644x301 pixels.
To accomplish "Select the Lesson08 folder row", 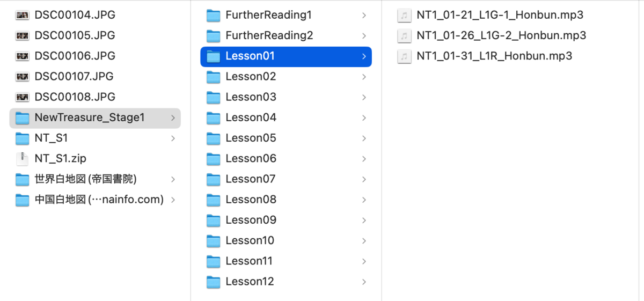I will tap(286, 200).
